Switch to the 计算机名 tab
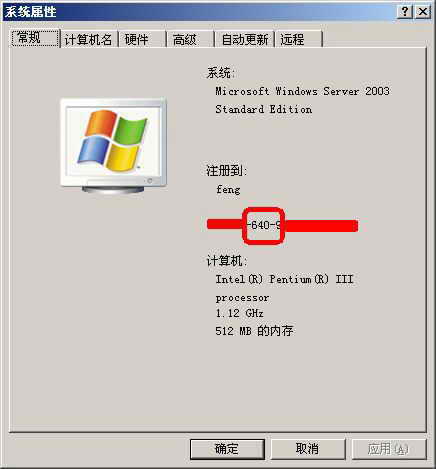This screenshot has height=469, width=436. 89,40
